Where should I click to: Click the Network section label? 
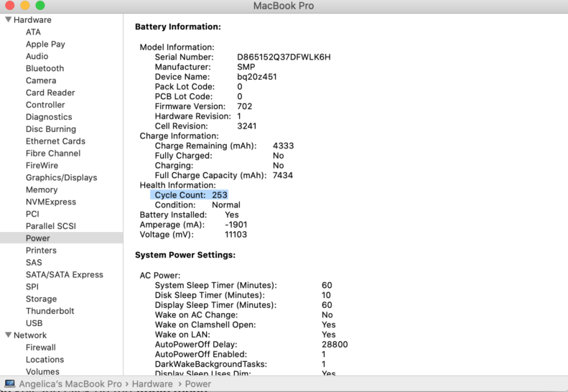[x=30, y=335]
